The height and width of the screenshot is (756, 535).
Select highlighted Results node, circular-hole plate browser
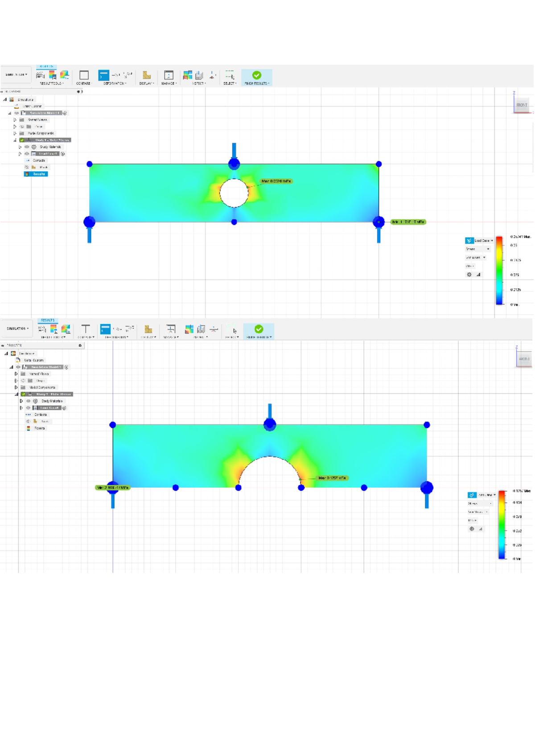click(36, 174)
